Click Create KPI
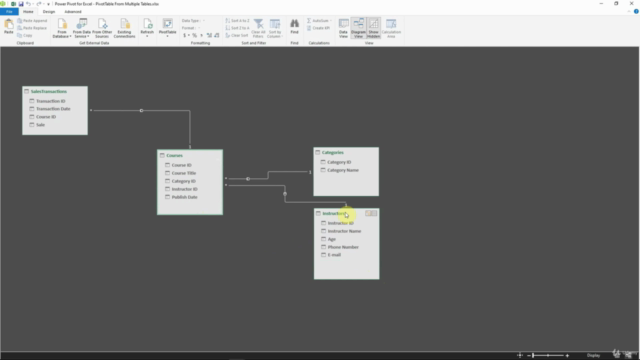This screenshot has height=360, width=640. coord(318,28)
